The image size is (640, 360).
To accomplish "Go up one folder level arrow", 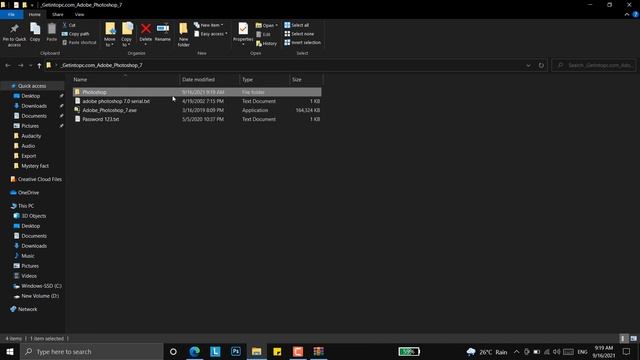I will pyautogui.click(x=39, y=65).
